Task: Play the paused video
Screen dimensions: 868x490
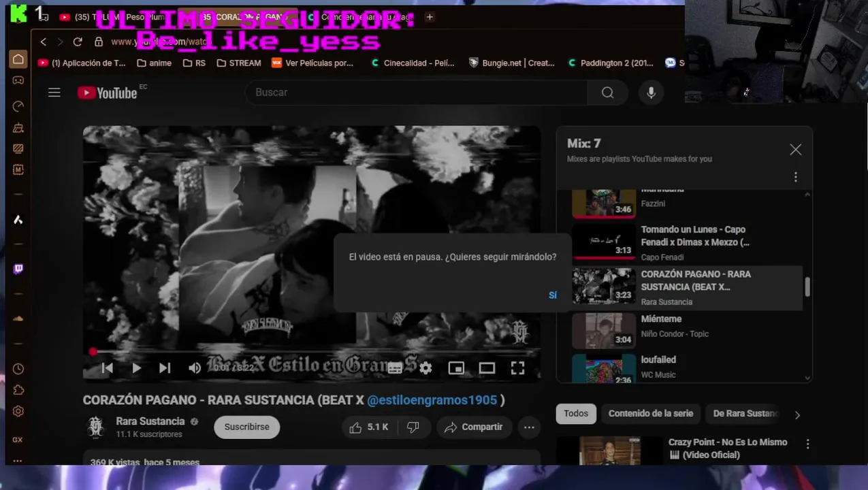Action: click(136, 368)
